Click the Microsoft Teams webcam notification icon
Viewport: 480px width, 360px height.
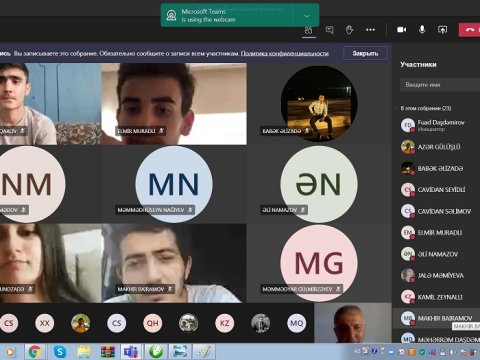click(x=171, y=15)
